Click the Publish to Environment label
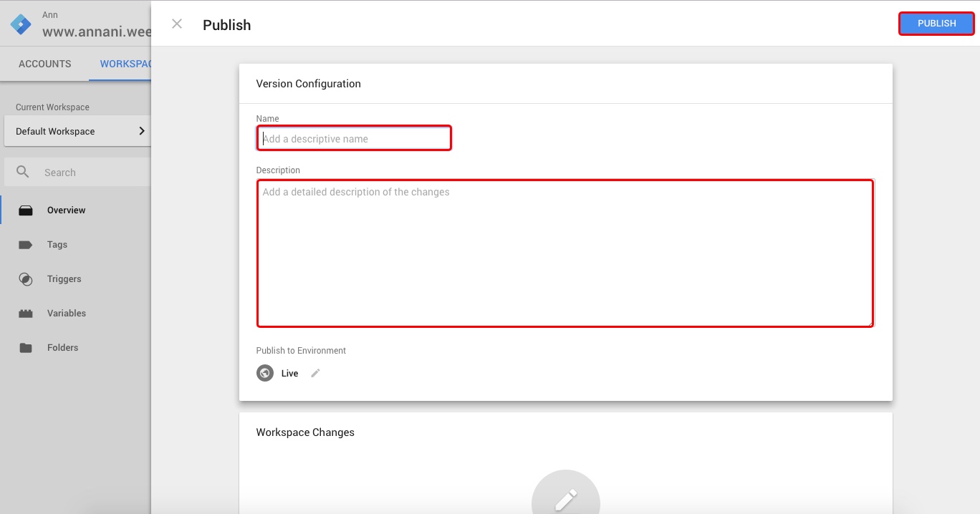The width and height of the screenshot is (980, 514). click(301, 351)
